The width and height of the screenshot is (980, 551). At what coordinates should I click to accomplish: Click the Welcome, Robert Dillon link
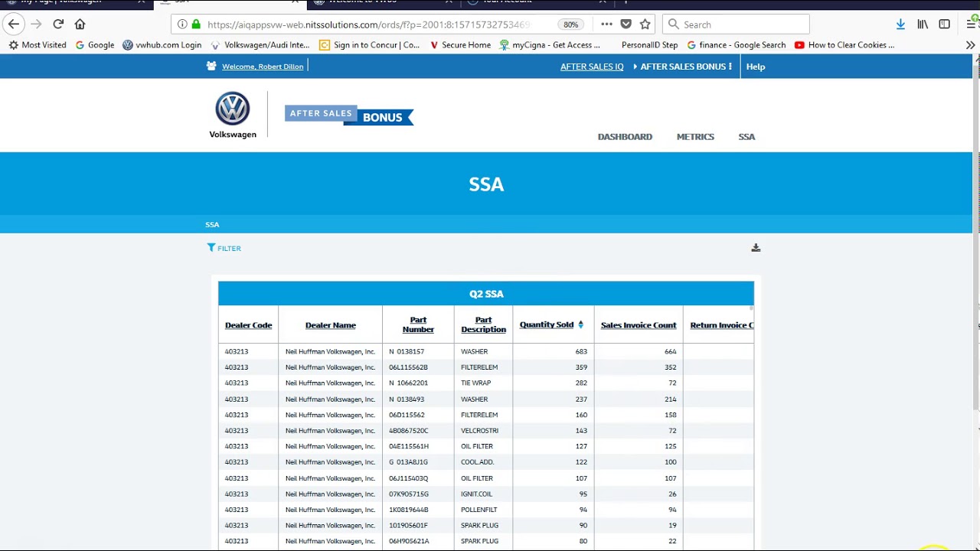[x=263, y=67]
